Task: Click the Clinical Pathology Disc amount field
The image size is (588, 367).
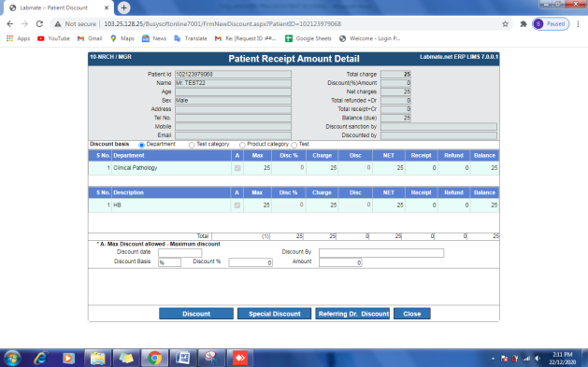Action: [354, 168]
